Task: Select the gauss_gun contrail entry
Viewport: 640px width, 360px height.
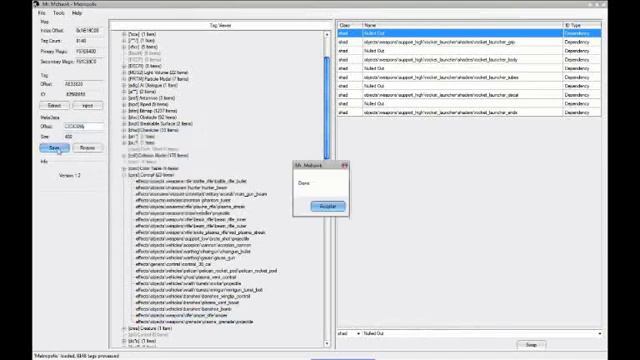Action: (185, 258)
